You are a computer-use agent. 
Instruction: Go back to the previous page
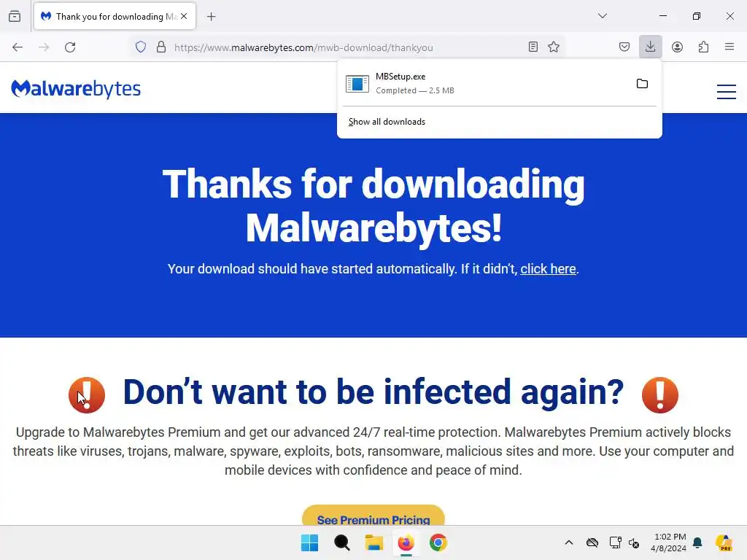(18, 47)
